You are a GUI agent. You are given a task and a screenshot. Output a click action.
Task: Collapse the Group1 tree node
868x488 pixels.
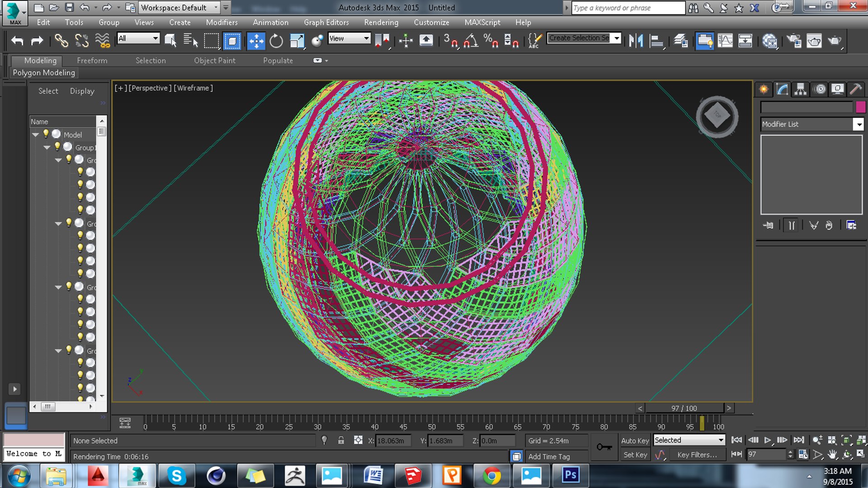pyautogui.click(x=47, y=147)
